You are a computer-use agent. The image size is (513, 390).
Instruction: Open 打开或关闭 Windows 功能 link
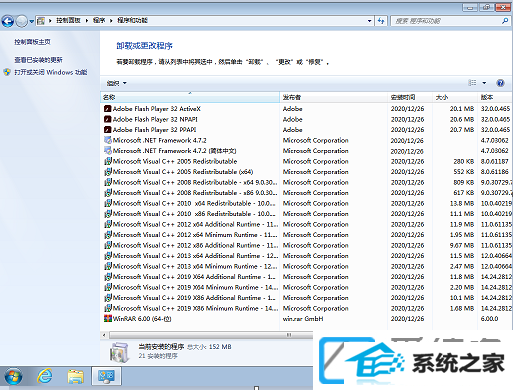pos(51,72)
